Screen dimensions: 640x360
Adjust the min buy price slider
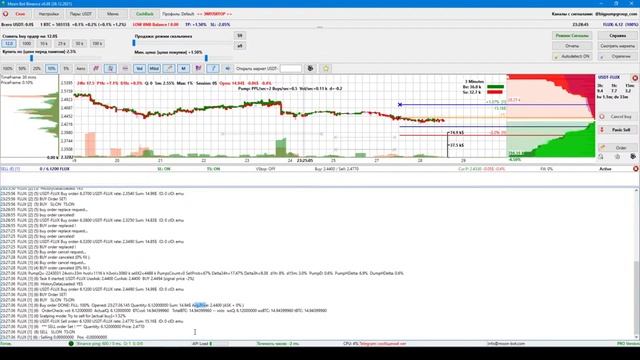click(x=206, y=58)
